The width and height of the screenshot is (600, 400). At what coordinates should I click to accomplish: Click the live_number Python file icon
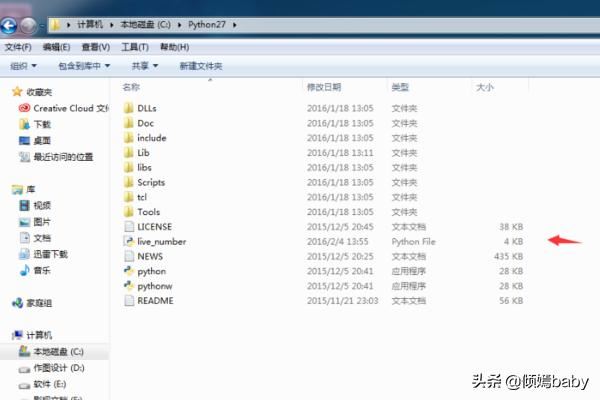[x=129, y=241]
